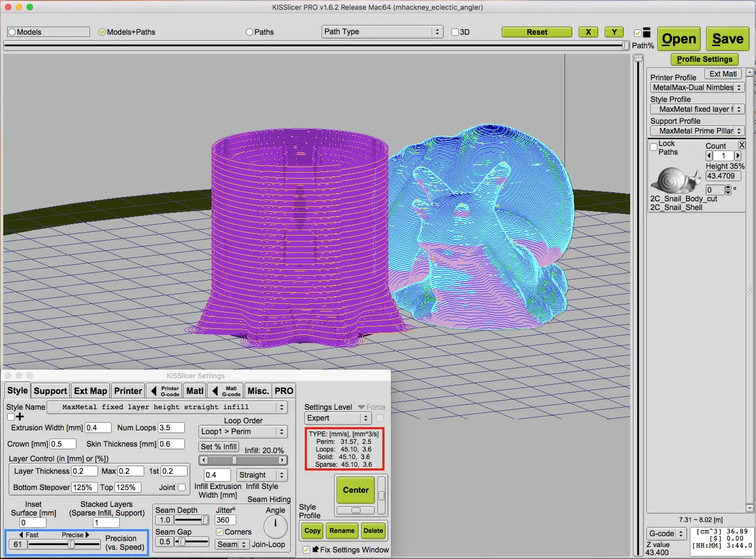Screen dimensions: 756x559
Task: Select the Paths radio button
Action: point(249,32)
